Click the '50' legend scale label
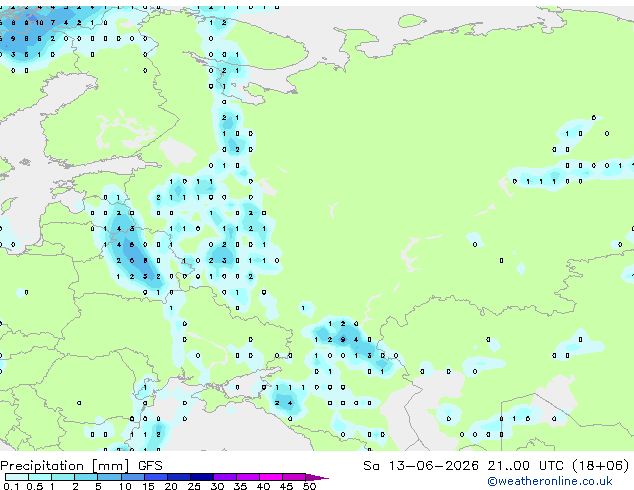 pos(309,486)
